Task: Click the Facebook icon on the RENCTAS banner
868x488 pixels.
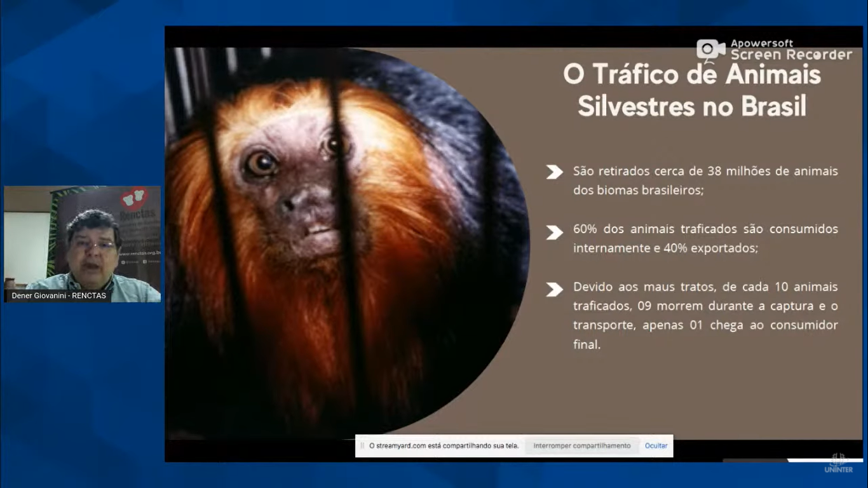Action: click(146, 262)
